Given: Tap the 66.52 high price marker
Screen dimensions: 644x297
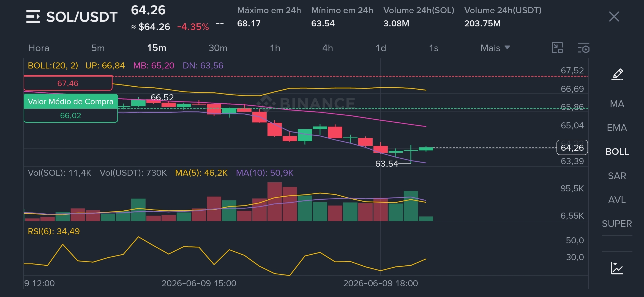Looking at the screenshot, I should pos(162,97).
